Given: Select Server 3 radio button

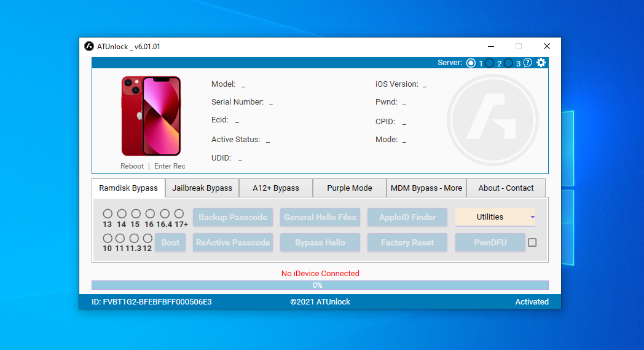Looking at the screenshot, I should pos(509,63).
